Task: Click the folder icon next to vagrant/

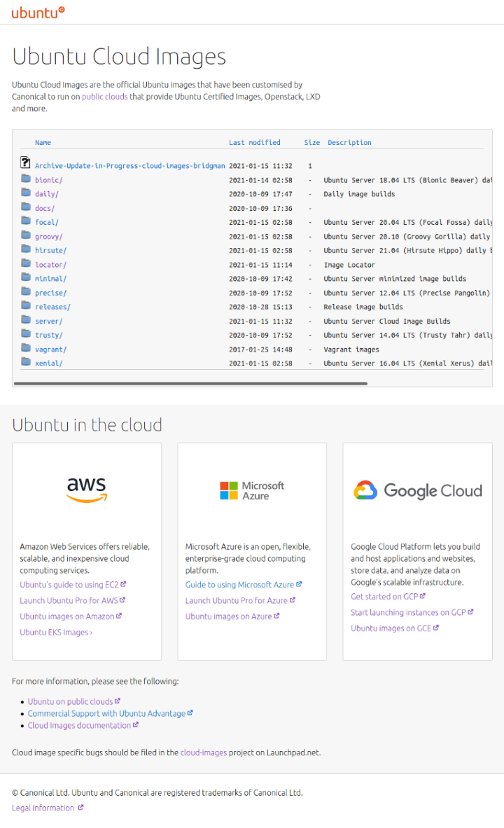Action: pyautogui.click(x=26, y=347)
